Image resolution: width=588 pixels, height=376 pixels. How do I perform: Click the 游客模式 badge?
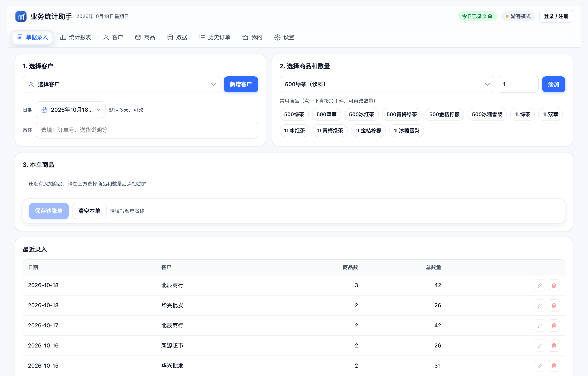pyautogui.click(x=518, y=16)
